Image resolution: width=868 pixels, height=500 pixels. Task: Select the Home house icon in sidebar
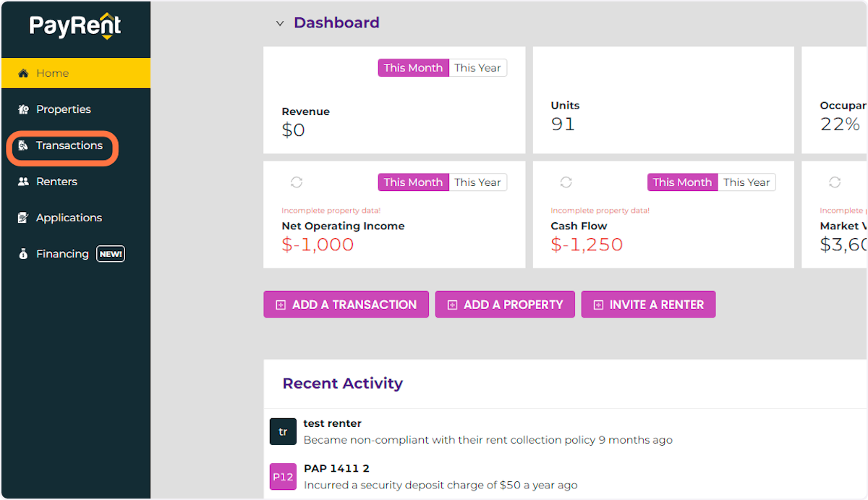(22, 73)
